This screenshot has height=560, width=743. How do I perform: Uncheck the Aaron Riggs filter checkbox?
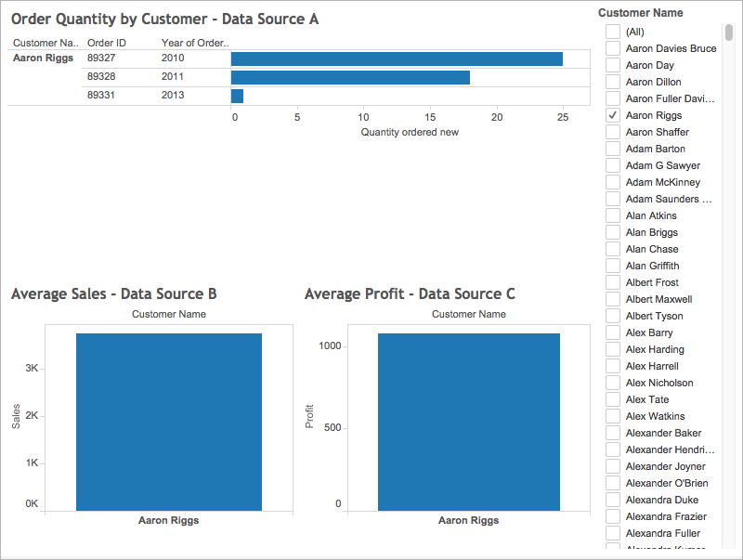612,115
